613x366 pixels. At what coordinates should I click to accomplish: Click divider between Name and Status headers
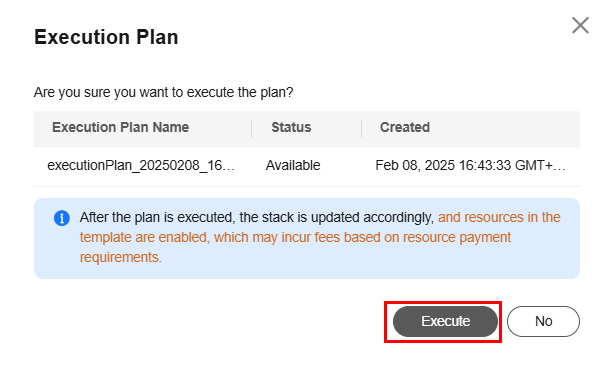pos(251,129)
